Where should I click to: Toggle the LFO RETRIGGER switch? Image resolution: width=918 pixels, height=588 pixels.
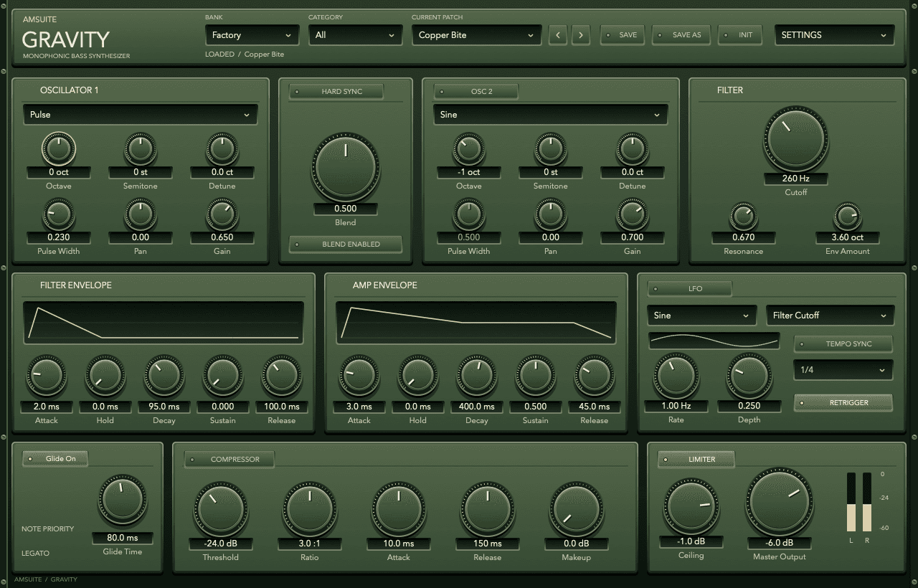tap(843, 403)
